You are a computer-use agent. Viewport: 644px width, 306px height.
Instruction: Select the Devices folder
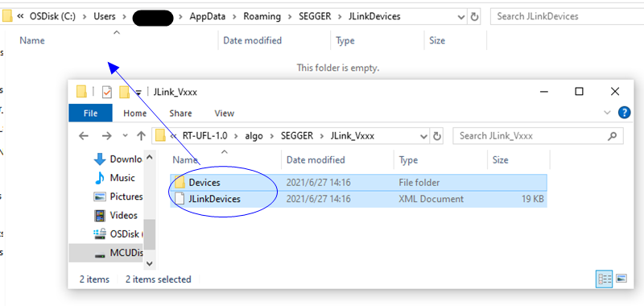[x=358, y=182]
